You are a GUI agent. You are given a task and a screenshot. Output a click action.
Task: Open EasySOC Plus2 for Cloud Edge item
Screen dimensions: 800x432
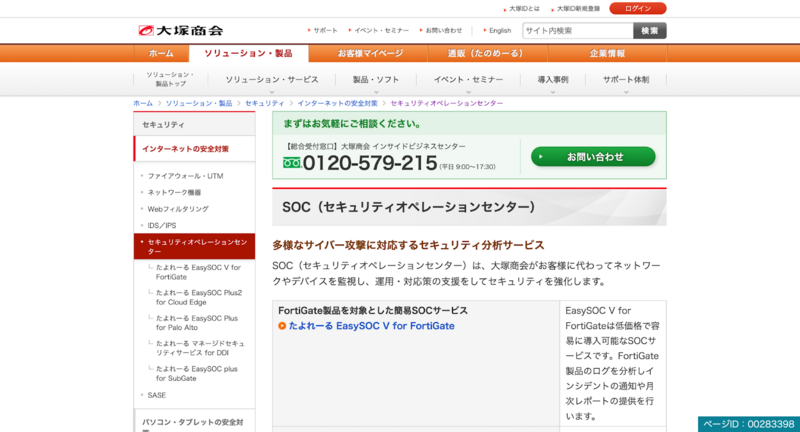click(199, 297)
